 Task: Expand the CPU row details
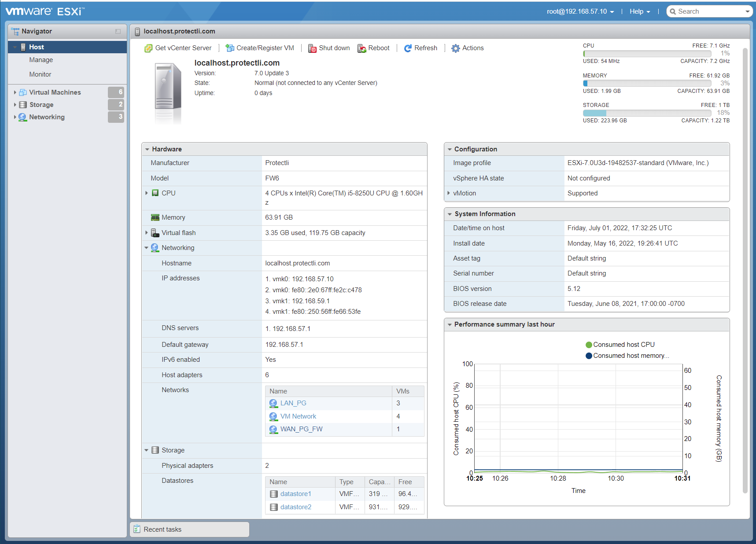147,193
